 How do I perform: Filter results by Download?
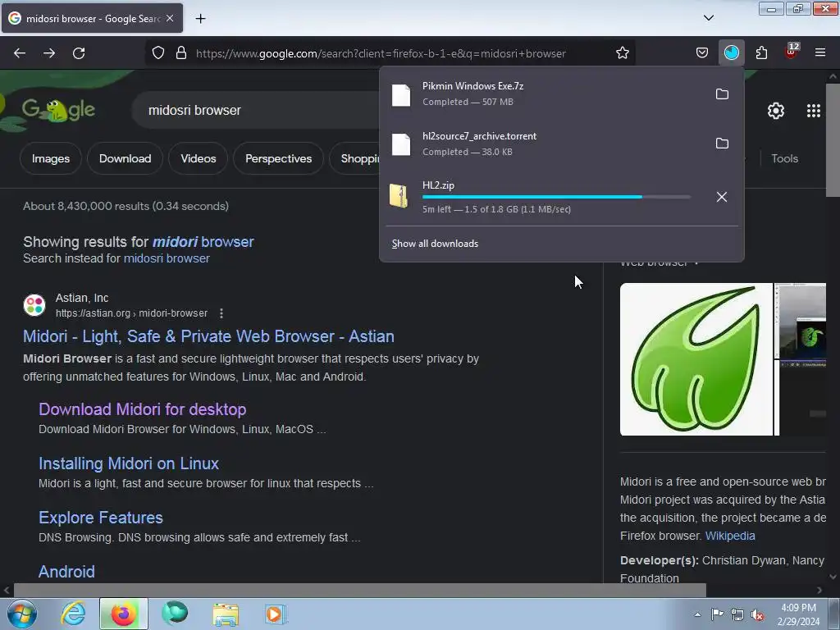[125, 158]
